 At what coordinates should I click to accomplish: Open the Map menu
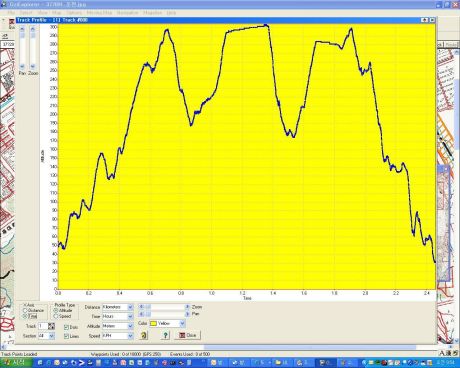pyautogui.click(x=56, y=13)
